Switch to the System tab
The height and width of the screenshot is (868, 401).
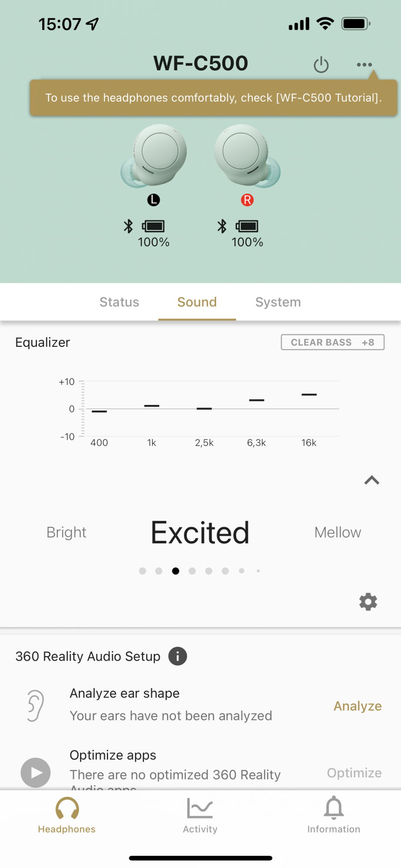pos(278,302)
